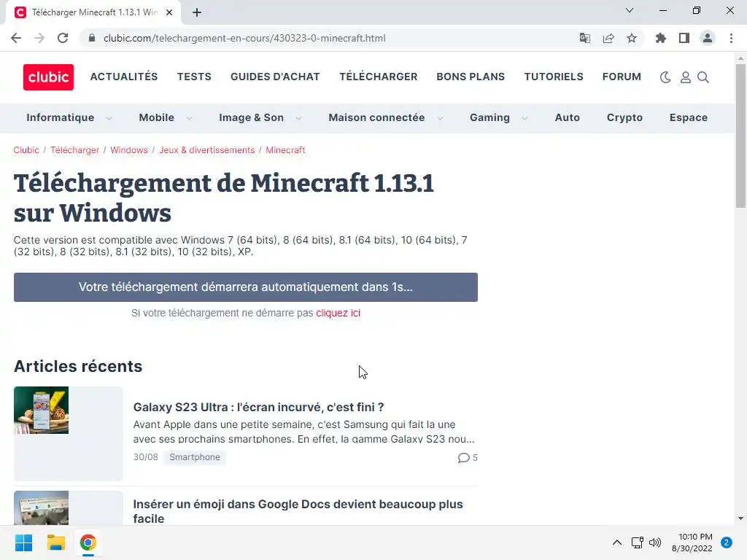Open Chrome's three-dot menu
This screenshot has width=747, height=560.
pyautogui.click(x=731, y=38)
